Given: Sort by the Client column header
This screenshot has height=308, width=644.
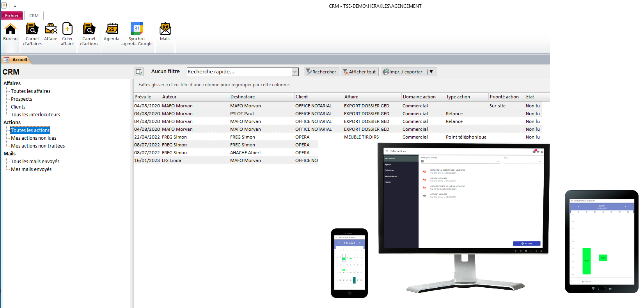Looking at the screenshot, I should pos(319,97).
